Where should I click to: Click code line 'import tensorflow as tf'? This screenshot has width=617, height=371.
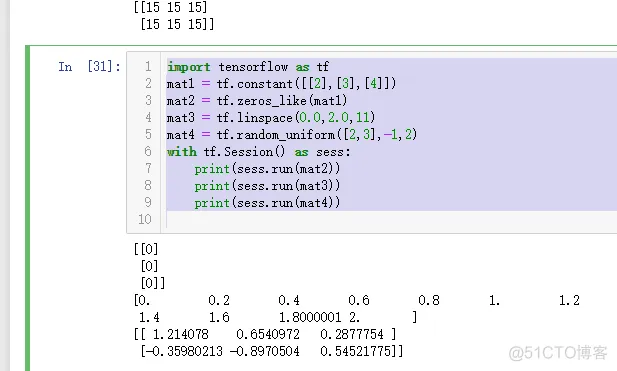[x=248, y=67]
